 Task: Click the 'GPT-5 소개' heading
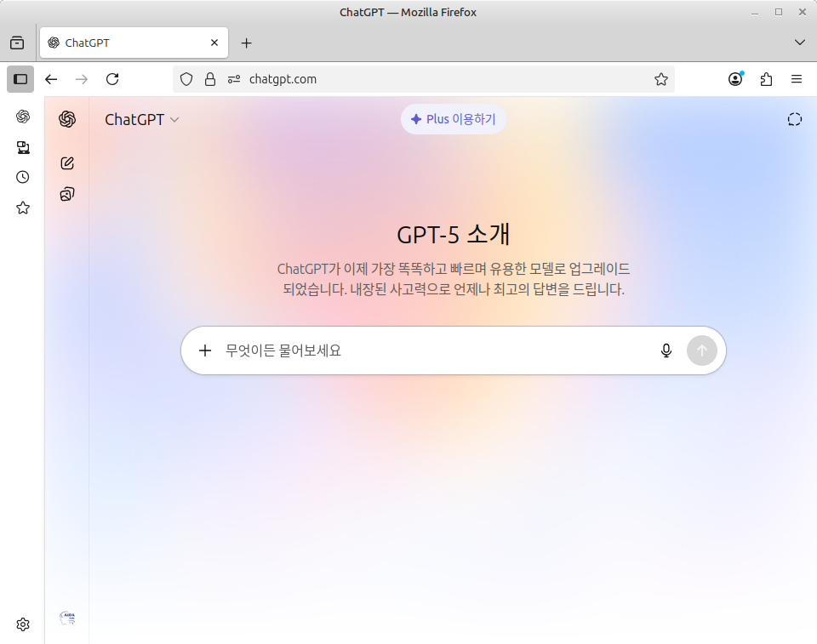point(454,235)
